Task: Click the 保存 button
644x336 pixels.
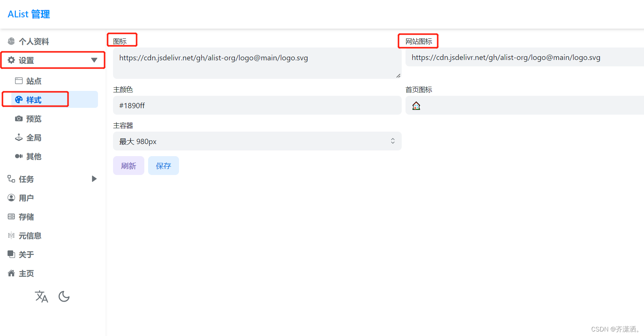Action: coord(164,166)
